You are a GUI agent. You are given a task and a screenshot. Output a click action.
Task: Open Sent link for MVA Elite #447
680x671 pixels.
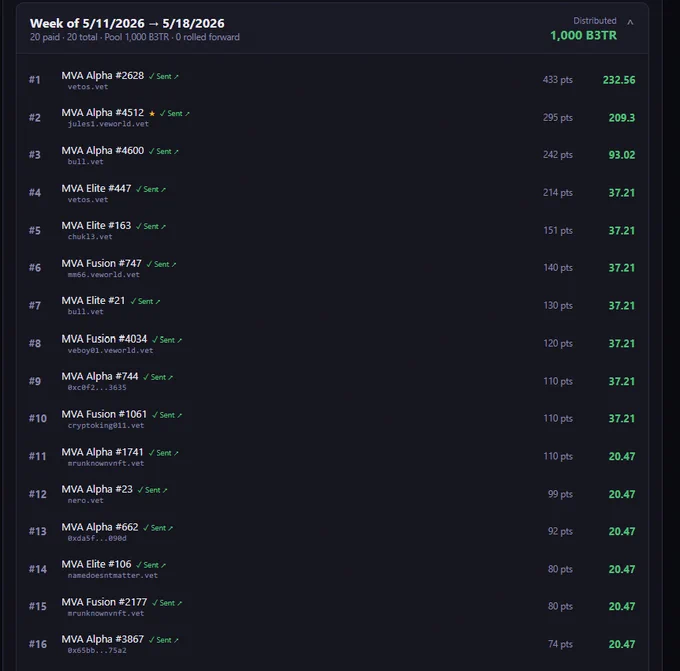point(151,190)
